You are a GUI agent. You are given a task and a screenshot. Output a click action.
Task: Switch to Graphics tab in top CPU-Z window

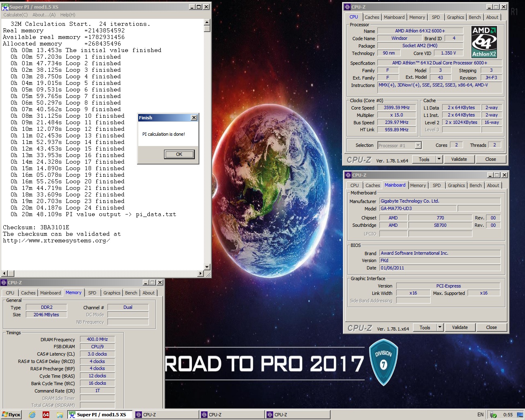(456, 17)
